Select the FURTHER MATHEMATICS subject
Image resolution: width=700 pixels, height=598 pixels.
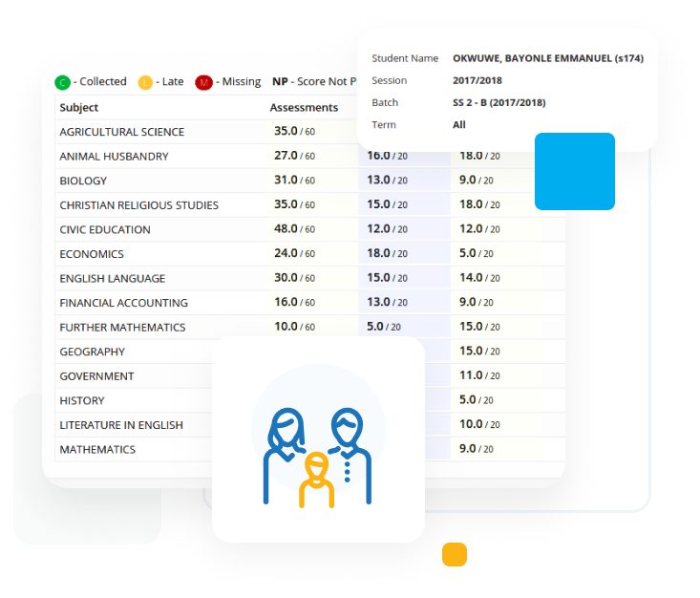point(309,327)
